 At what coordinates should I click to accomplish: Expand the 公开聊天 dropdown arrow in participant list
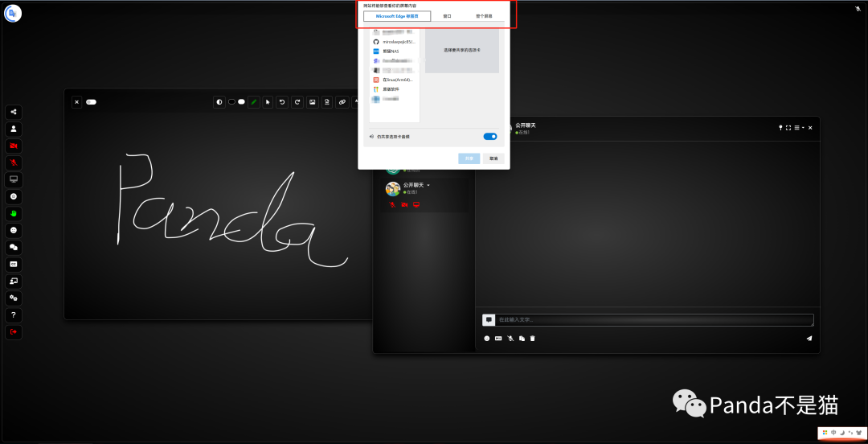point(428,185)
